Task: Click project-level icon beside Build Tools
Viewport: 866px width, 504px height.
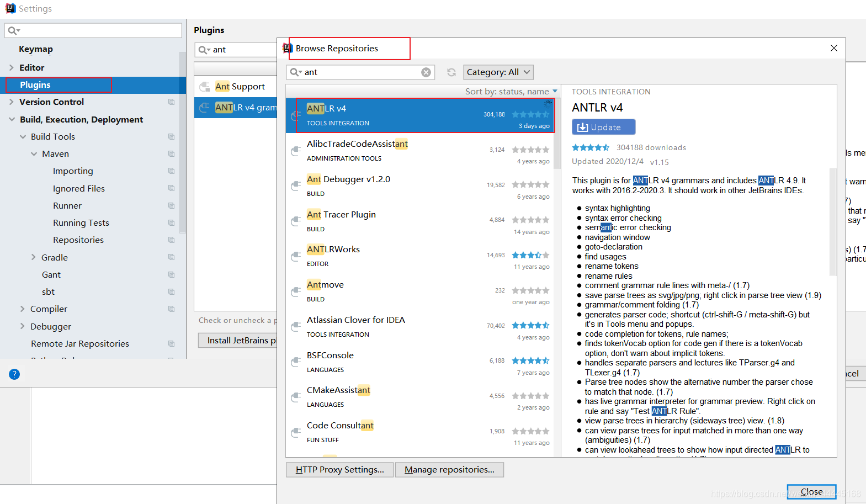Action: point(171,136)
